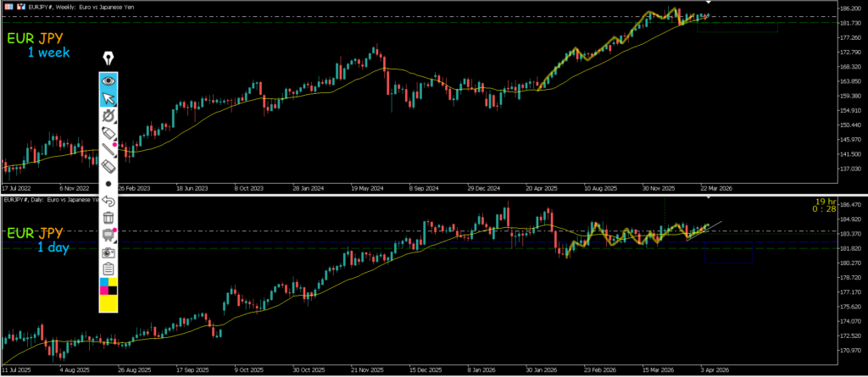Undo last stroke with the curved arrow
868x377 pixels.
click(x=108, y=201)
